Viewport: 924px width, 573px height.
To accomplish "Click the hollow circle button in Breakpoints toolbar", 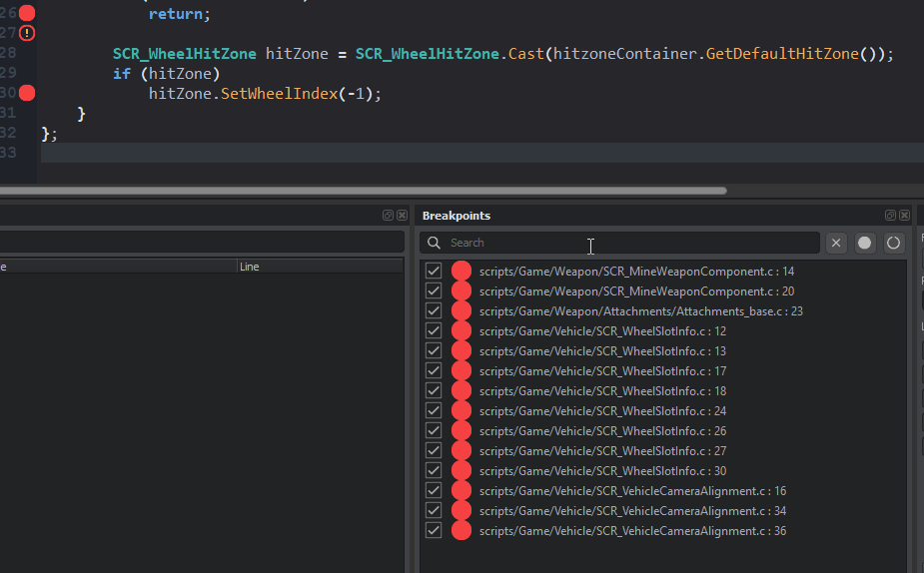I will (893, 243).
